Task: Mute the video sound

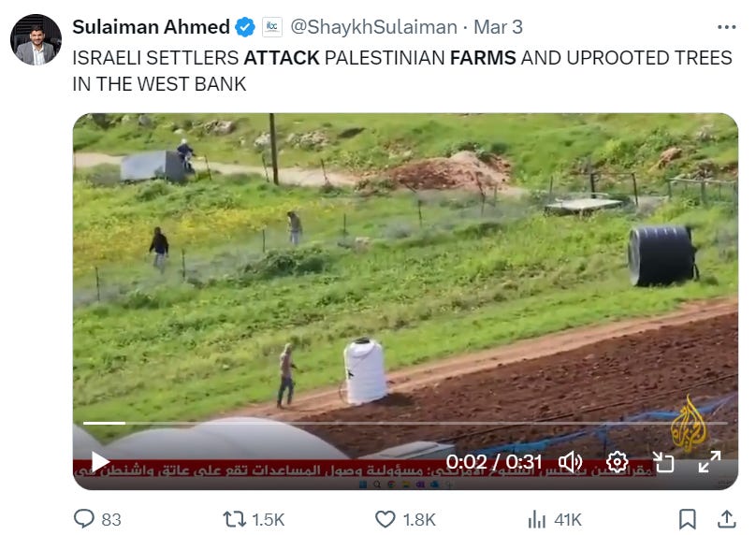Action: tap(571, 462)
